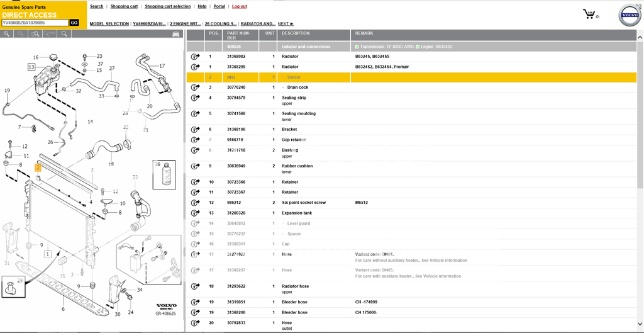Image resolution: width=644 pixels, height=333 pixels.
Task: Click the Log out link
Action: pos(239,6)
